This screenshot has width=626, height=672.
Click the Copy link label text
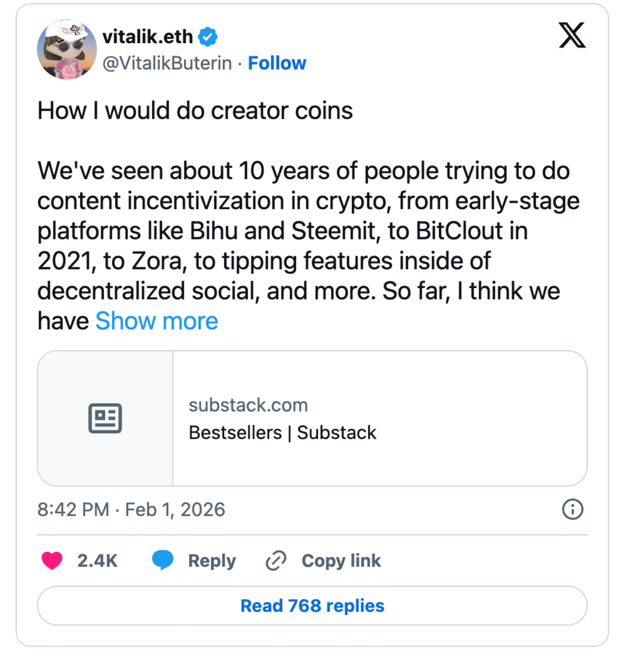pyautogui.click(x=341, y=560)
